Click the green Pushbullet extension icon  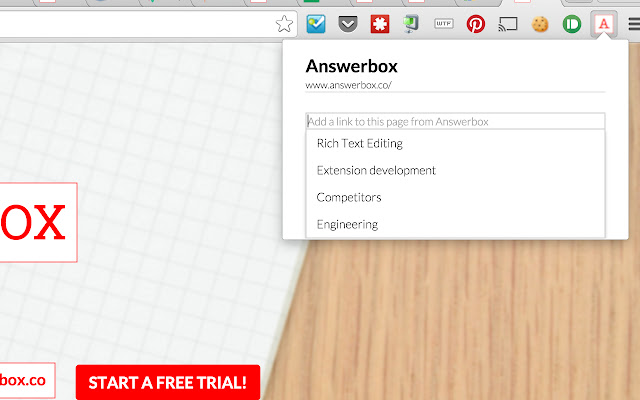tap(571, 24)
